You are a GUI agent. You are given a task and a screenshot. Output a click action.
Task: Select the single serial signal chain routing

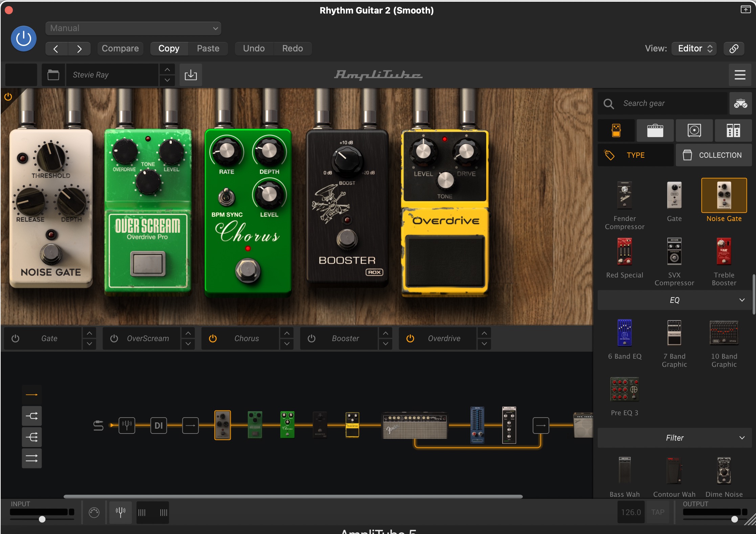tap(32, 395)
